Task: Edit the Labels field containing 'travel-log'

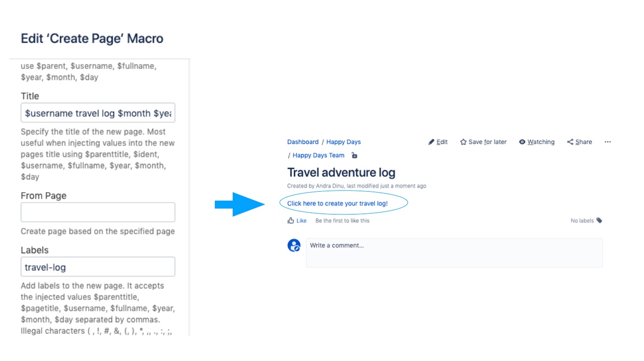Action: click(98, 267)
